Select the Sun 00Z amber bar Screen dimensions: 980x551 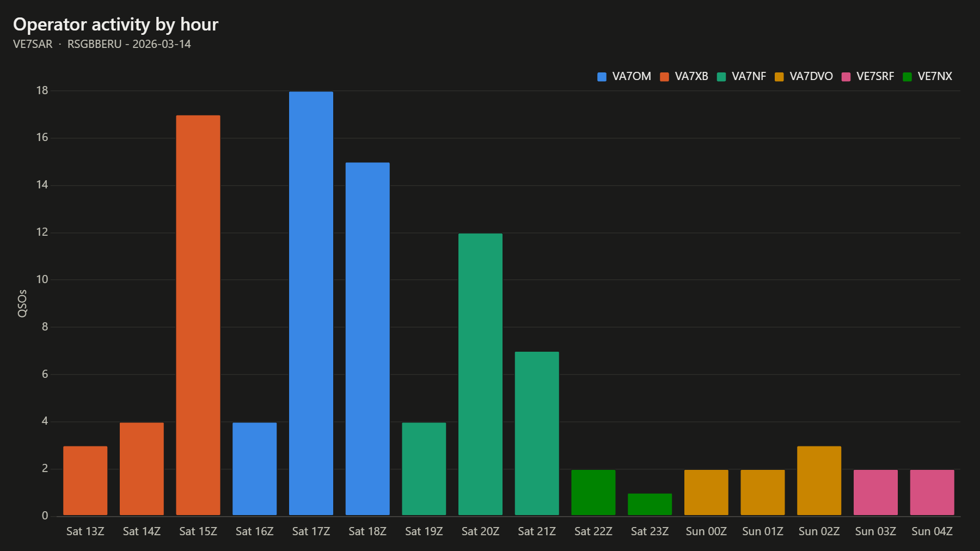pos(706,493)
